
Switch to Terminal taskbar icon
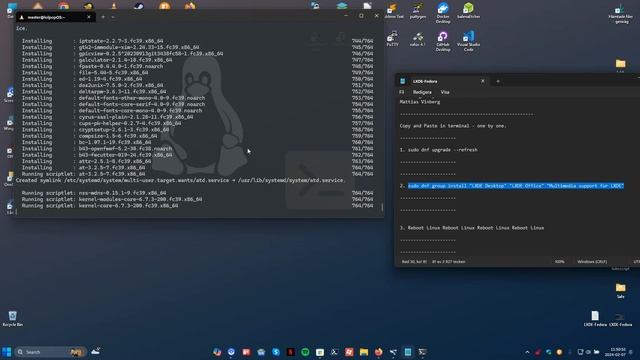(x=422, y=352)
